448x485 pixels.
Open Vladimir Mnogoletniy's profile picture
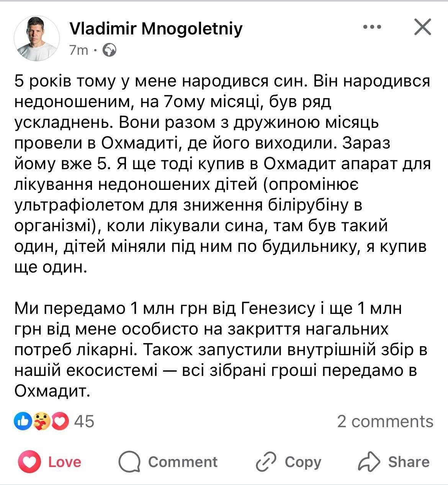[37, 38]
